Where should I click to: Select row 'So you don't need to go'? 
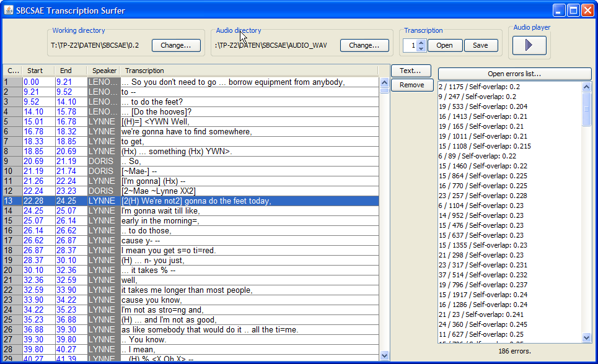tap(191, 82)
